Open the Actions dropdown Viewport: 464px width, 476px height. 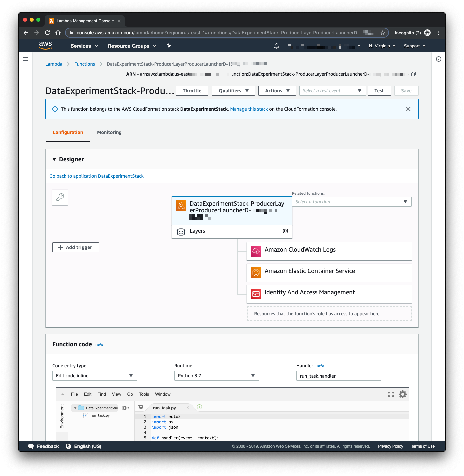277,91
